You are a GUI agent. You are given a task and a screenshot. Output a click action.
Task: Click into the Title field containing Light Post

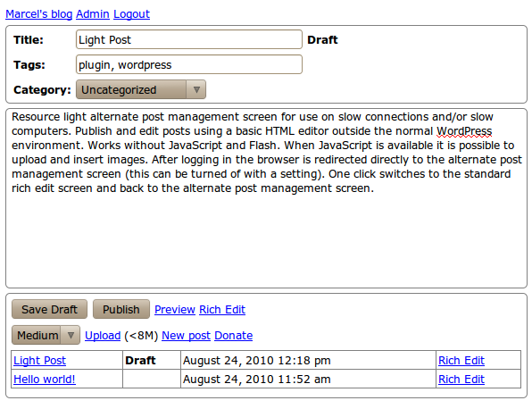coord(189,39)
